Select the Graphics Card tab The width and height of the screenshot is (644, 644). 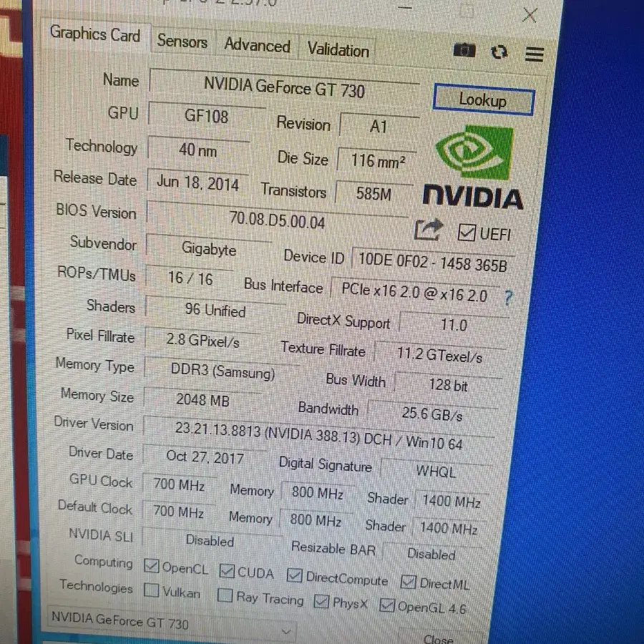[95, 34]
